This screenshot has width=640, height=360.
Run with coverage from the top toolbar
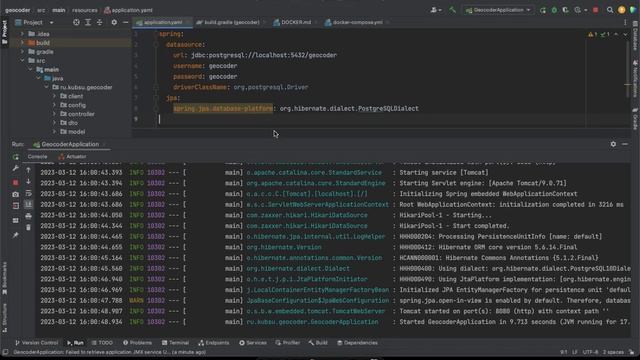(565, 10)
